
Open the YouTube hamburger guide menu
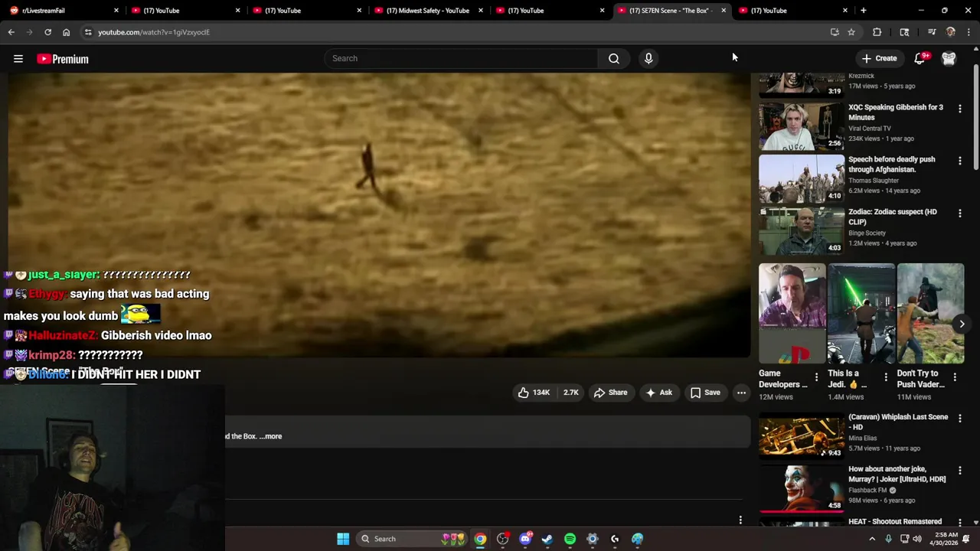[18, 59]
